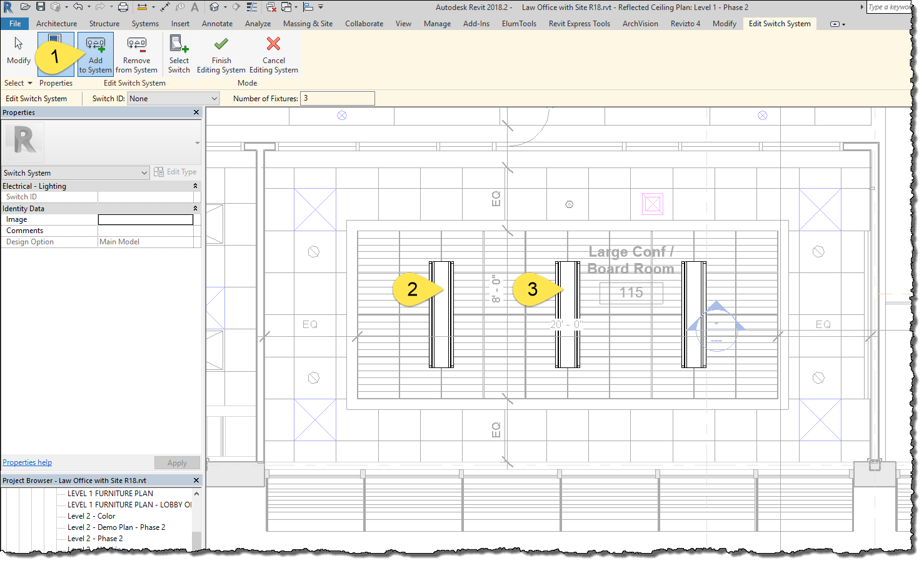Save project with floppy disk icon

pos(41,7)
